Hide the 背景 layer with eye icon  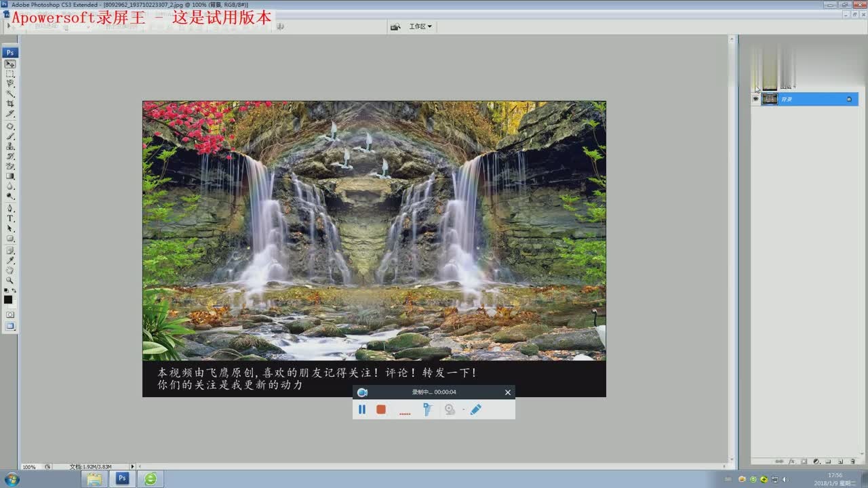tap(756, 99)
